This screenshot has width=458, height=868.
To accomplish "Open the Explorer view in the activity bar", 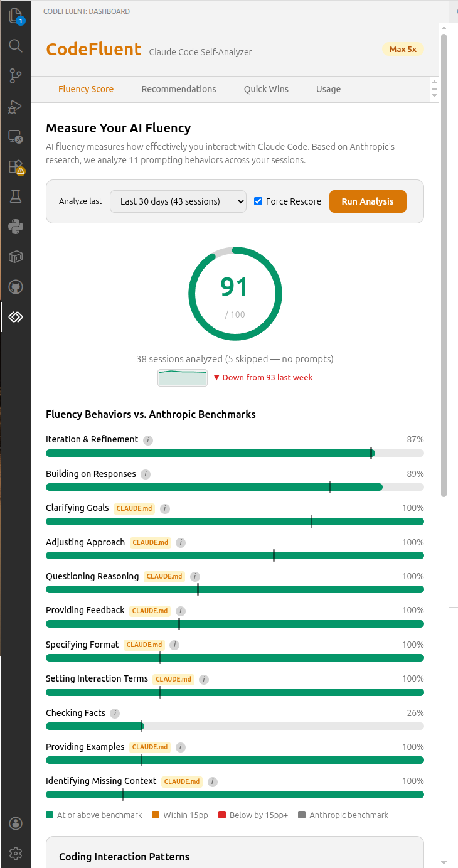I will [15, 16].
